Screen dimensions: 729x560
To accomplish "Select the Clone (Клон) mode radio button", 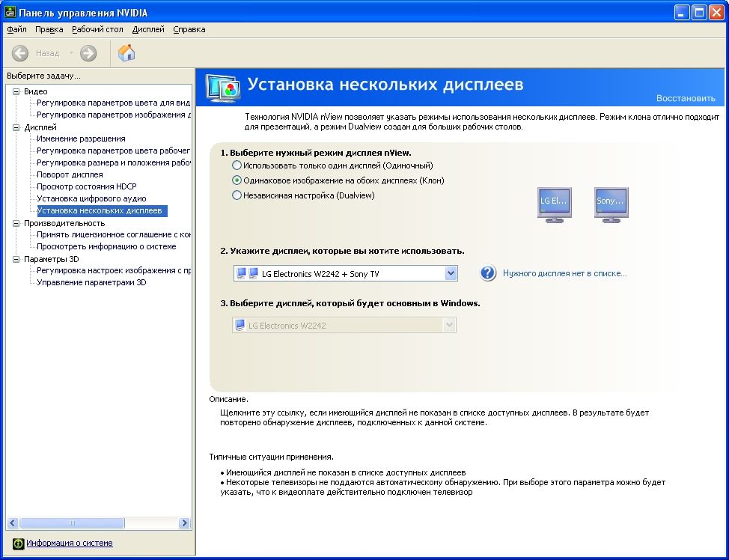I will pos(237,180).
